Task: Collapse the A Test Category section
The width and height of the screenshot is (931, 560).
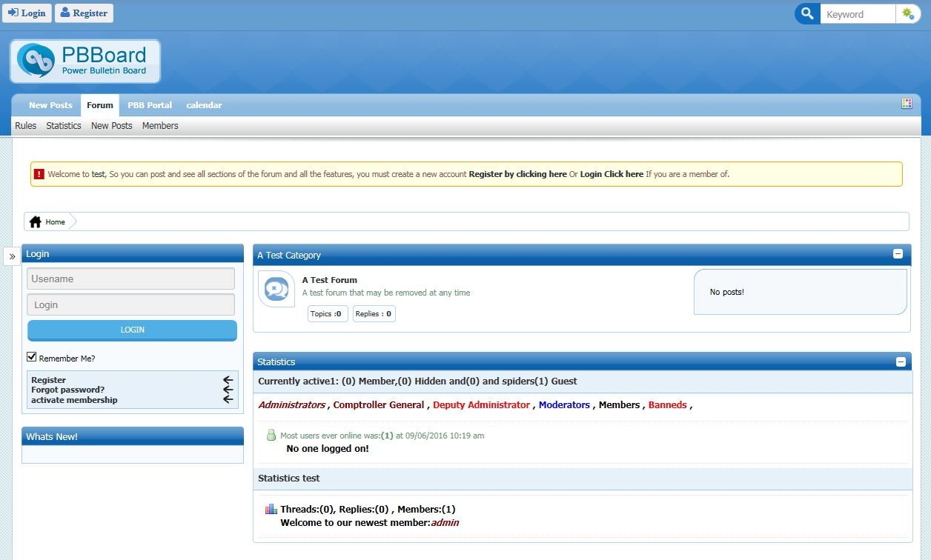Action: [x=898, y=254]
